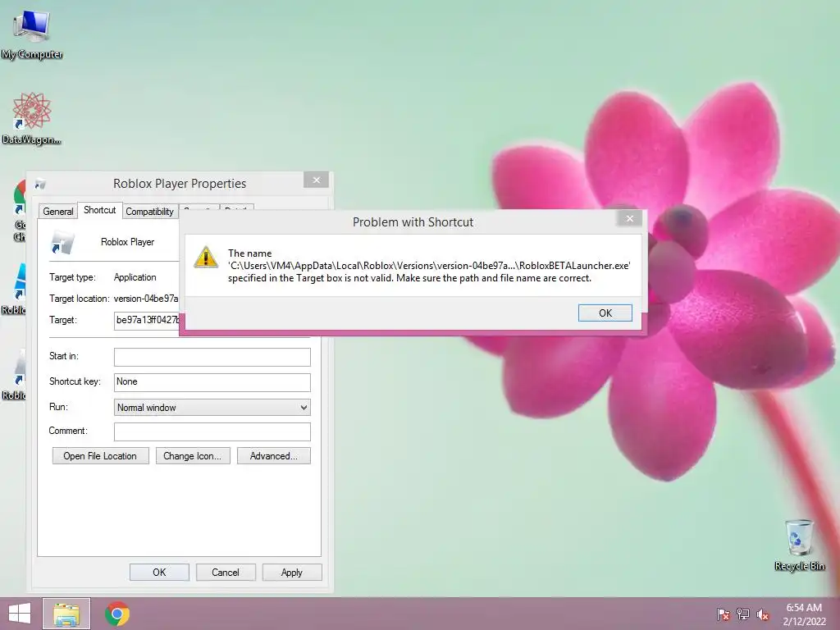Switch to the Shortcut tab

(x=99, y=210)
